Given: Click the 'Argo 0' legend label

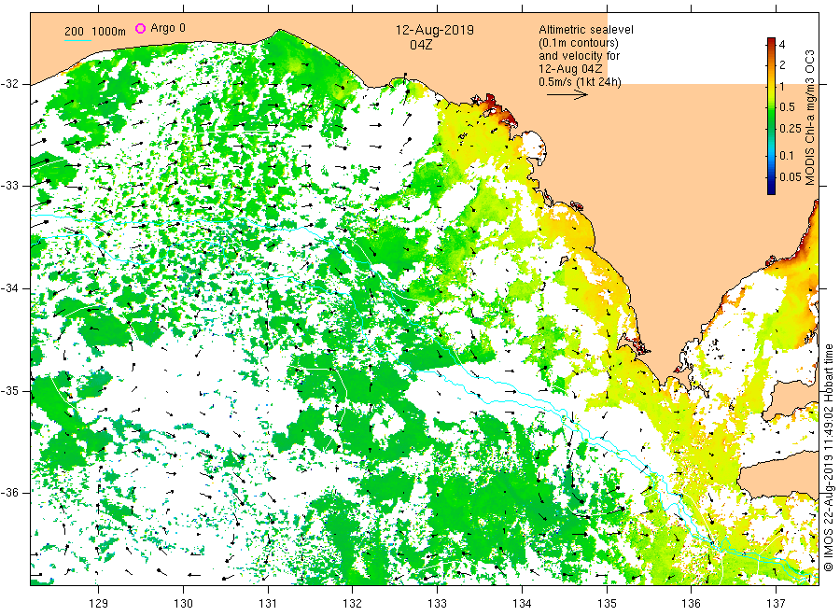Looking at the screenshot, I should tap(168, 28).
